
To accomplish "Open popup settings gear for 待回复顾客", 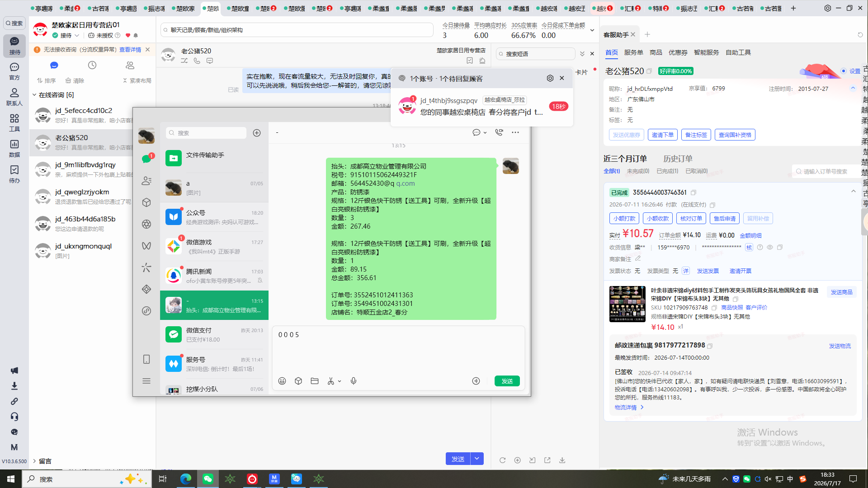I will pos(550,78).
